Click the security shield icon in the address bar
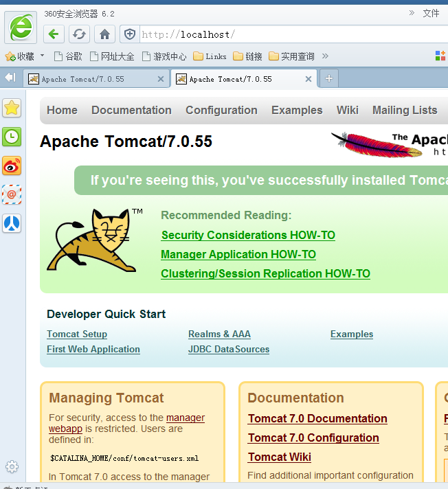448x489 pixels. 130,34
